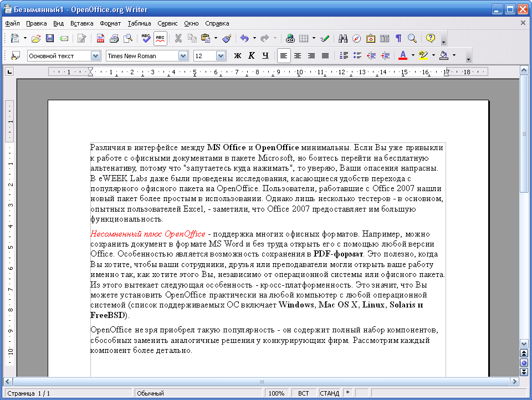Viewport: 532px width, 400px height.
Task: Paste clipboard contents with the Paste icon
Action: point(206,38)
